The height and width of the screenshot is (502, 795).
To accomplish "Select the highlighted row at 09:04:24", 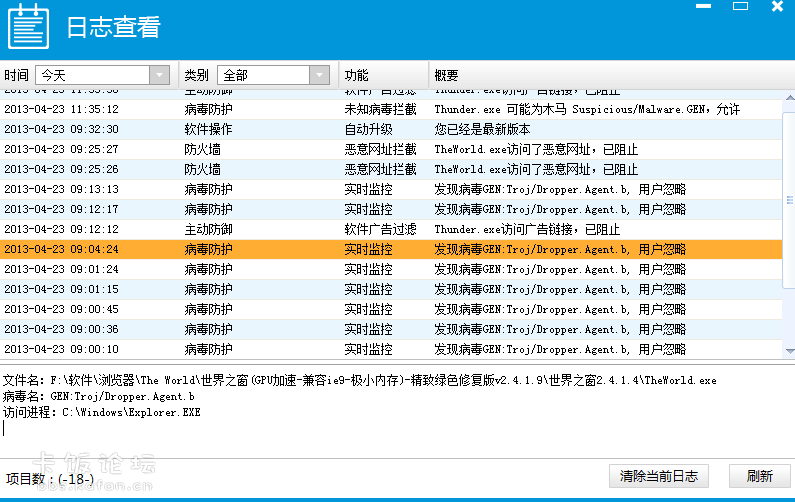I will 391,249.
